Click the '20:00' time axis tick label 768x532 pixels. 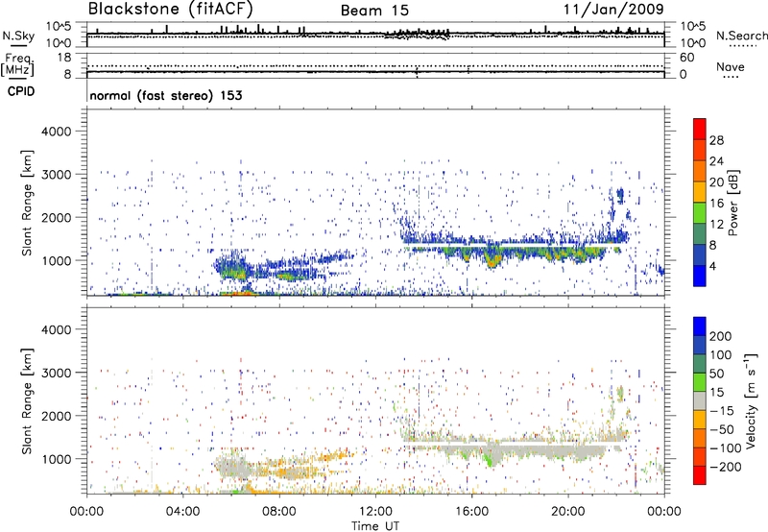567,512
